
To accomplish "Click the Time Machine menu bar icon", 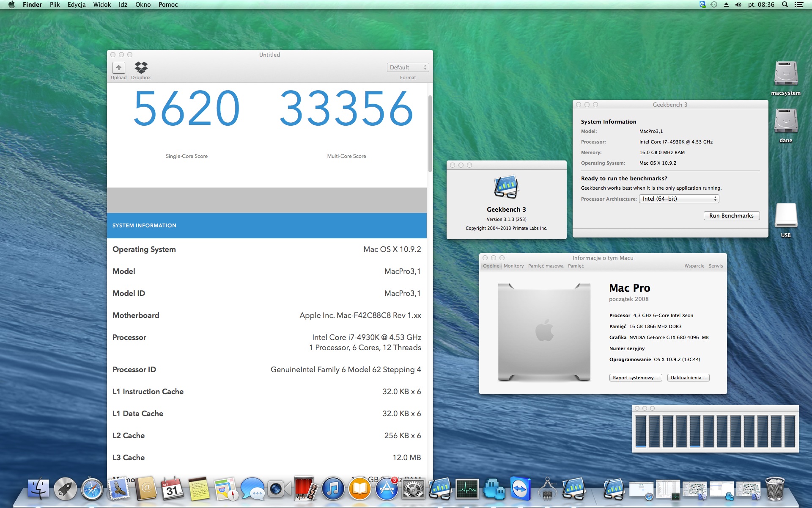I will [714, 5].
